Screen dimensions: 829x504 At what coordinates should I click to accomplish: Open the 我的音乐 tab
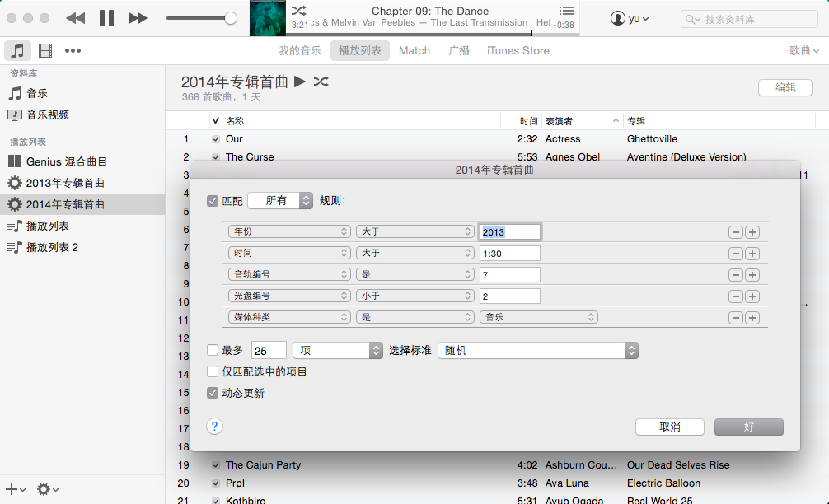click(x=300, y=51)
